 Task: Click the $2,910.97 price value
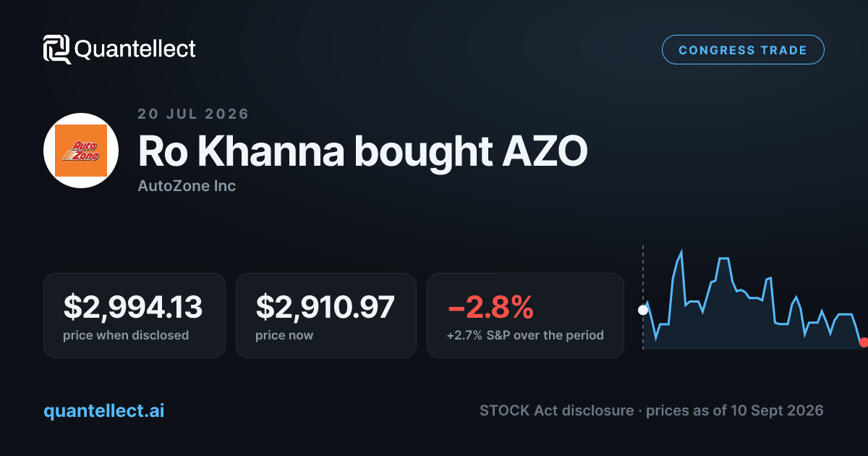pyautogui.click(x=325, y=307)
